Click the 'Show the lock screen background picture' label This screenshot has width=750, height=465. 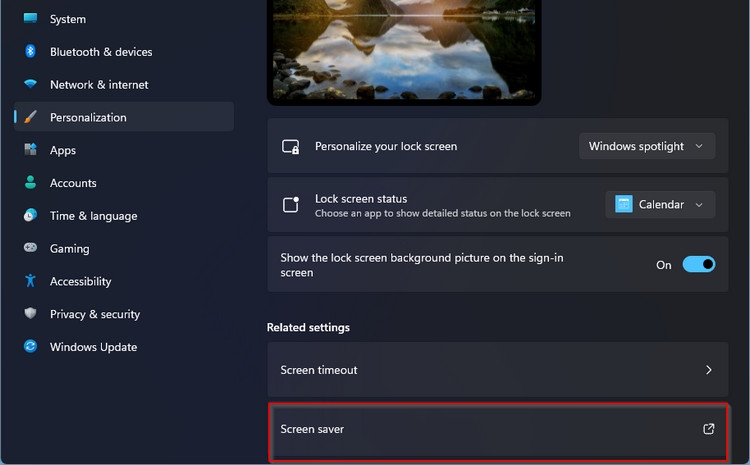(x=422, y=265)
